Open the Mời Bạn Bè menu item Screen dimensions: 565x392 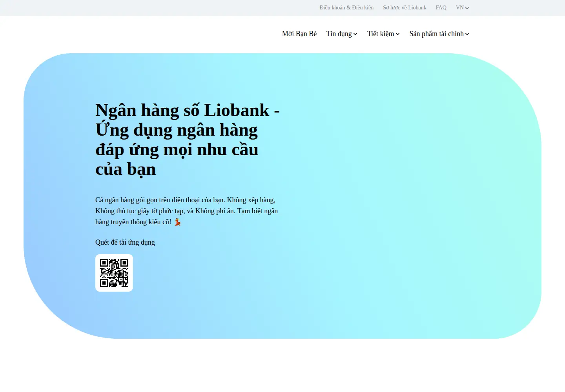(x=299, y=34)
